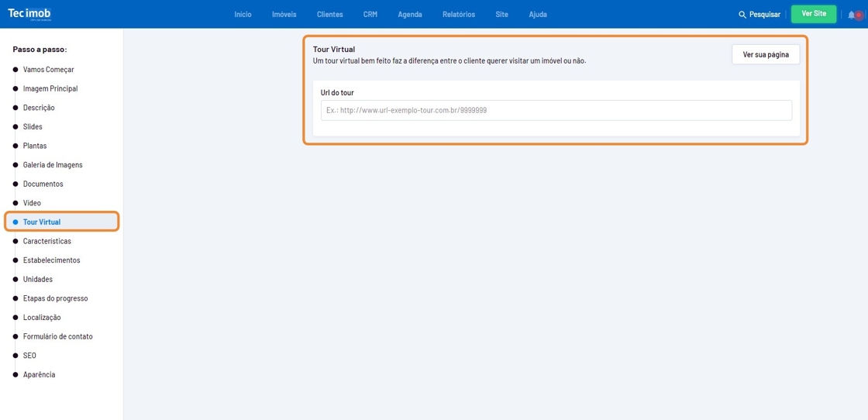
Task: Navigate to Relatórios in the top bar
Action: click(x=459, y=14)
